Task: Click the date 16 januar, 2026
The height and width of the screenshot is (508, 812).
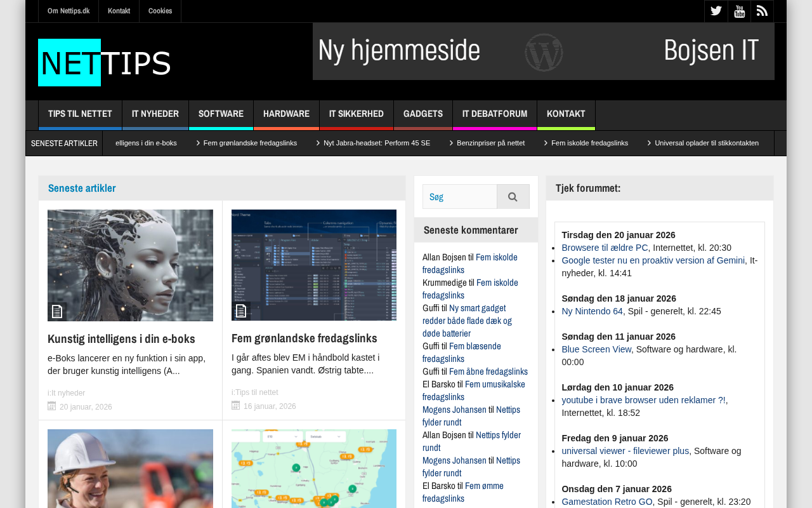Action: (x=270, y=406)
